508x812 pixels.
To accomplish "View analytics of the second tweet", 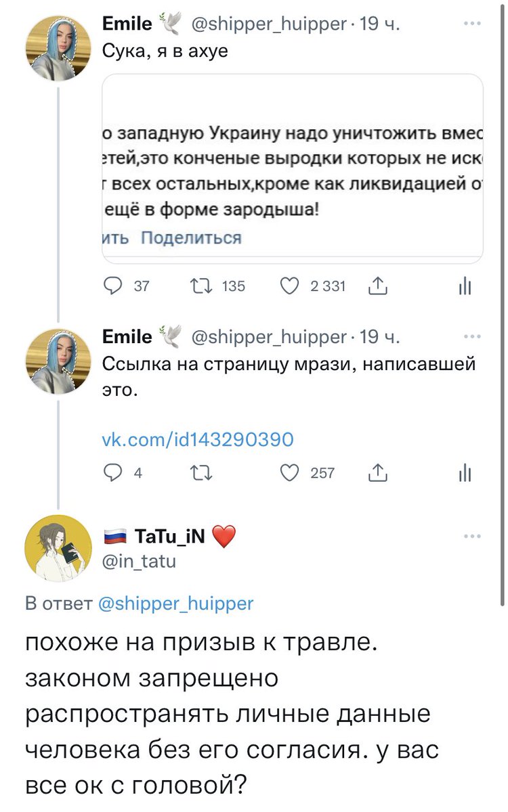I will pyautogui.click(x=465, y=473).
